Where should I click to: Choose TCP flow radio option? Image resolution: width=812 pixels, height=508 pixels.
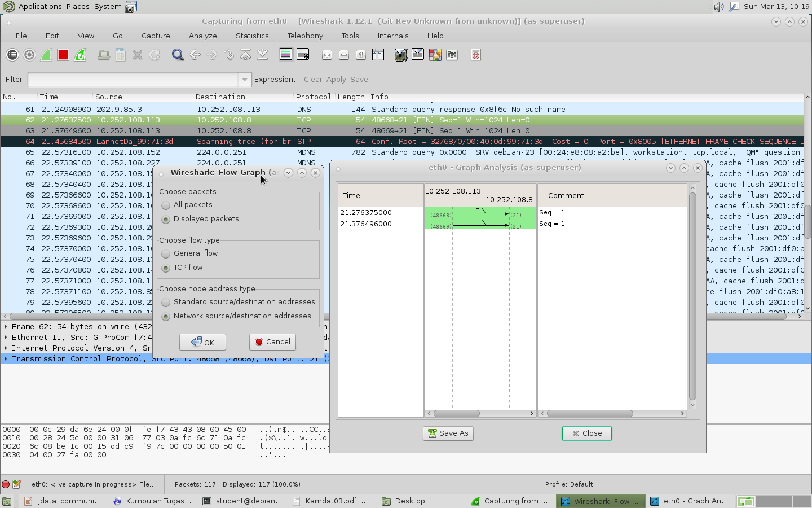coord(166,268)
